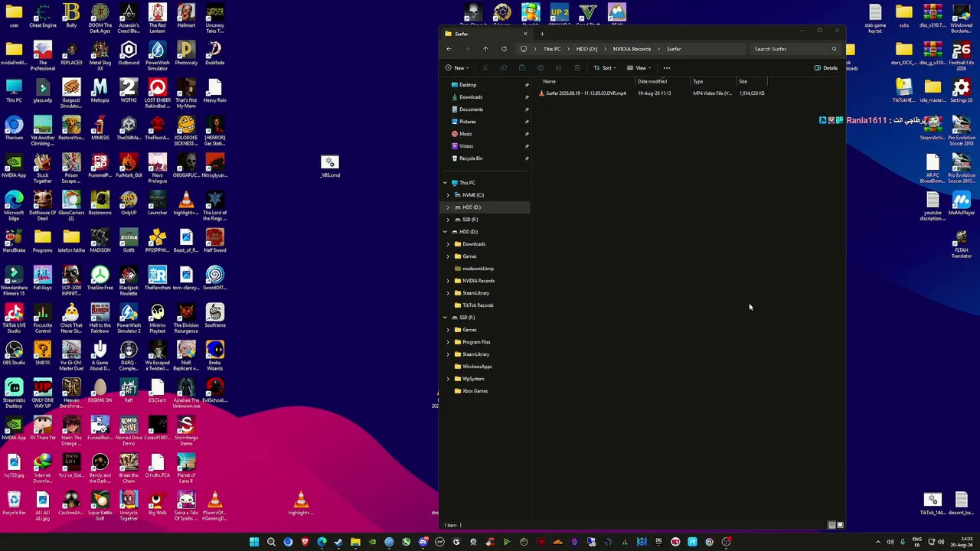Expand the Program Files folder node
This screenshot has height=551, width=980.
[448, 342]
